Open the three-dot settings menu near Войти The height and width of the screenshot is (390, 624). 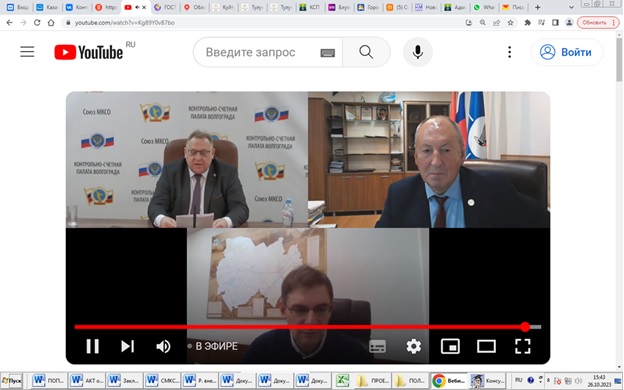(509, 52)
